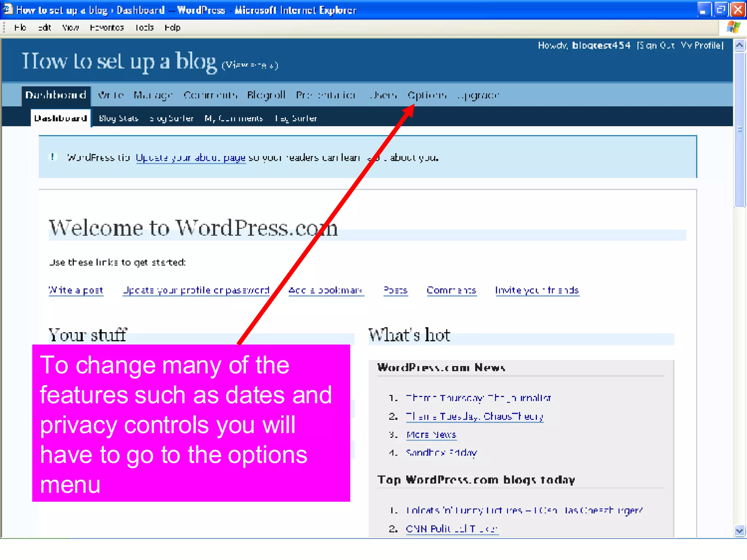This screenshot has height=560, width=747.
Task: Click the Windows flag logo icon
Action: [x=733, y=27]
